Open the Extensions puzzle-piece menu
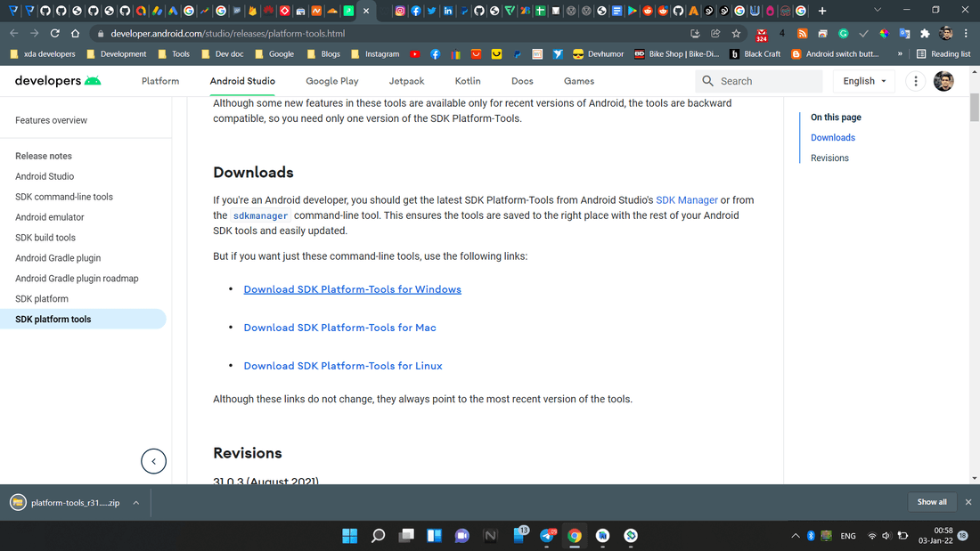Viewport: 980px width, 551px height. (925, 33)
